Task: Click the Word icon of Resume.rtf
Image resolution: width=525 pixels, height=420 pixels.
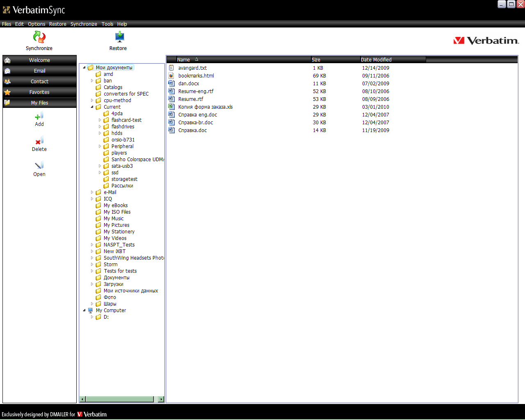Action: tap(171, 99)
